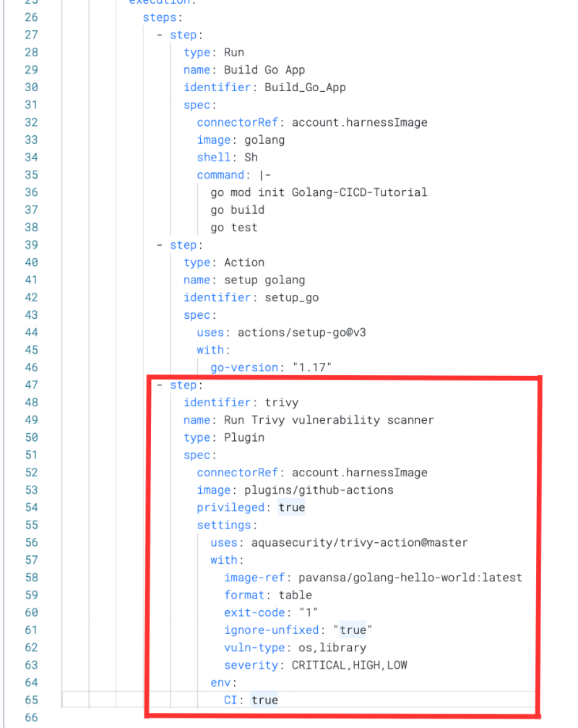Click the shell value 'Sh'

251,158
